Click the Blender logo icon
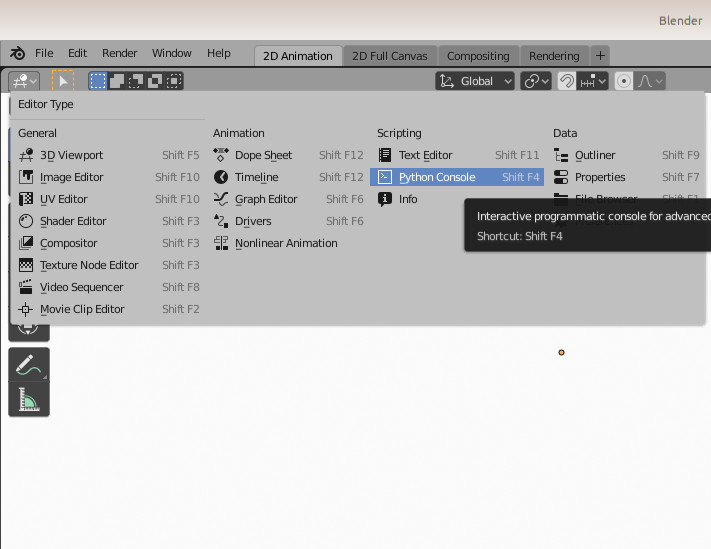 [18, 53]
